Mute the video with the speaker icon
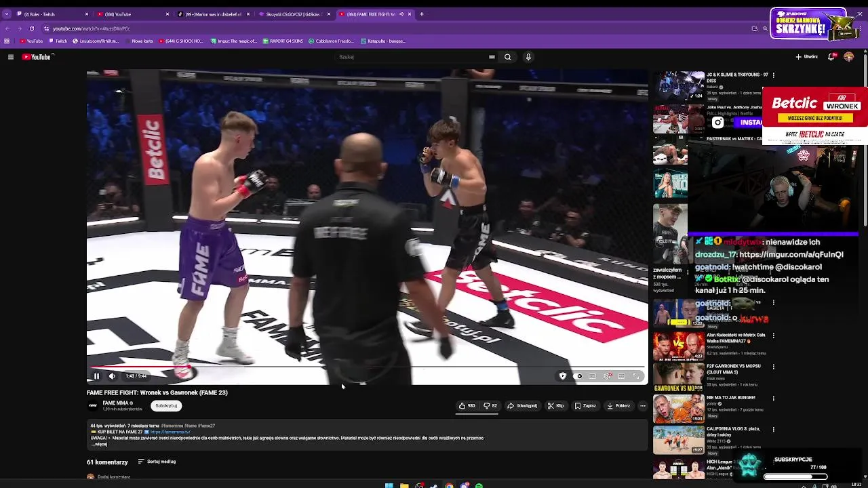Viewport: 868px width, 488px height. [x=112, y=376]
